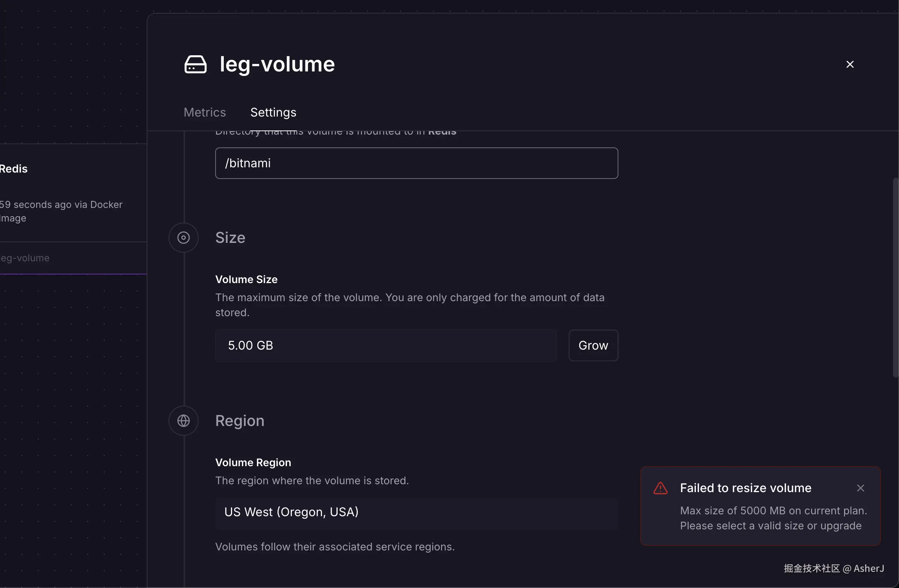Click the US West (Oregon, USA) region field

coord(416,512)
